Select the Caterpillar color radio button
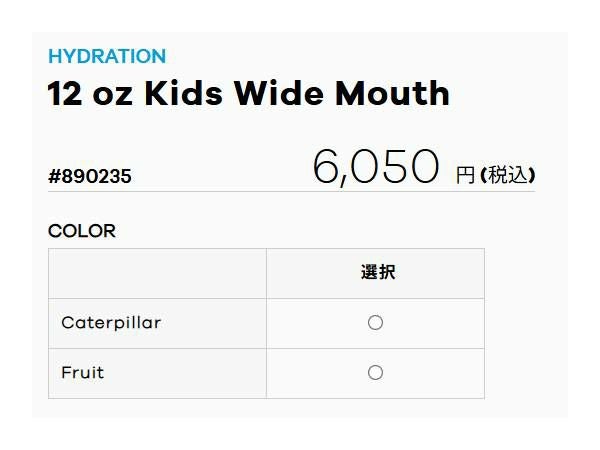The image size is (600, 450). [375, 323]
